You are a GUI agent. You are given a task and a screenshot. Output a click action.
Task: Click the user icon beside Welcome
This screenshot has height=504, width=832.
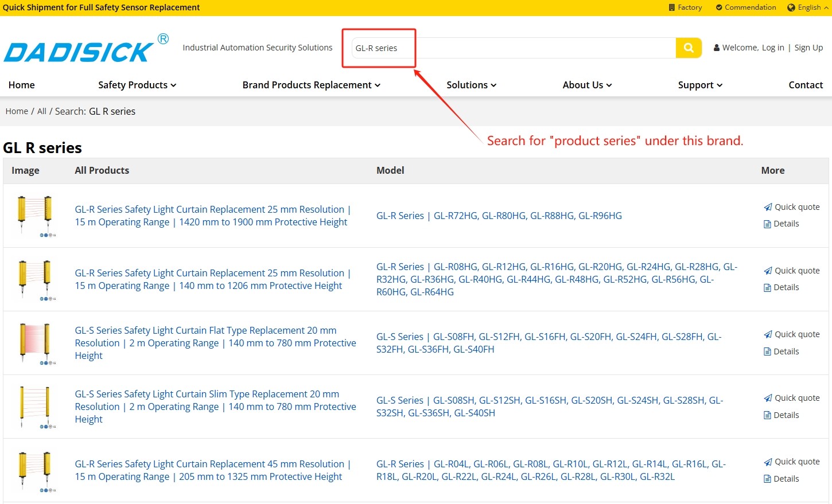pyautogui.click(x=717, y=48)
